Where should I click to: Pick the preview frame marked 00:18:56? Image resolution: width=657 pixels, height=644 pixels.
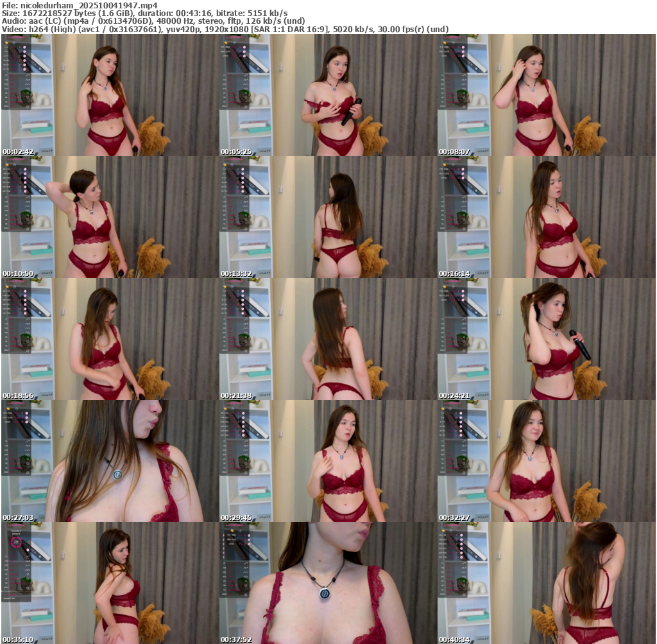click(110, 339)
